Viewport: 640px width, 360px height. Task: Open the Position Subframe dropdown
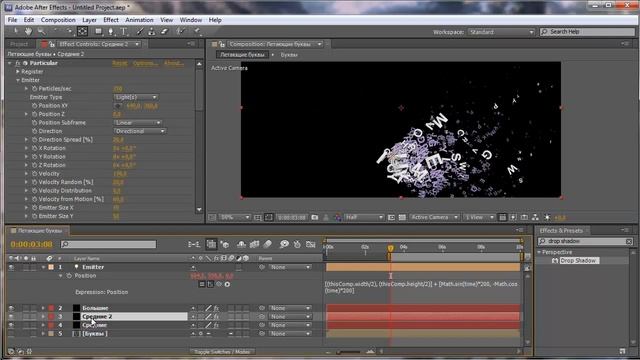138,122
